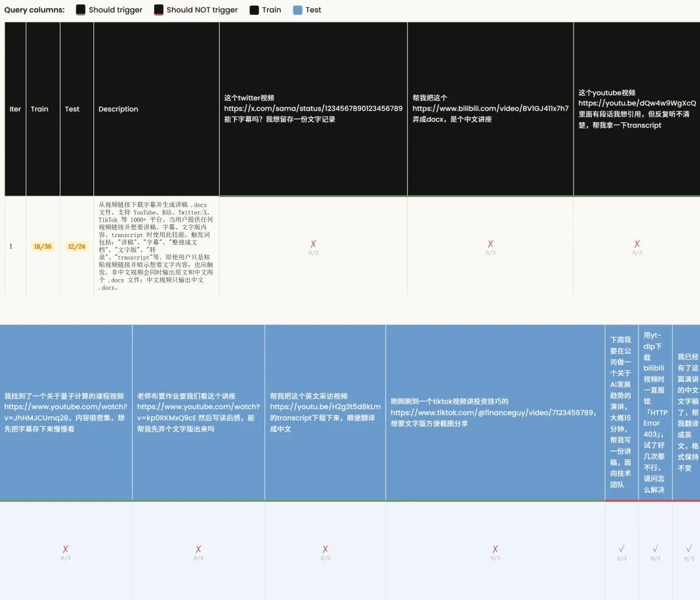Select the English interview H2g3t5d8kLm query header
The width and height of the screenshot is (700, 600).
pyautogui.click(x=325, y=413)
